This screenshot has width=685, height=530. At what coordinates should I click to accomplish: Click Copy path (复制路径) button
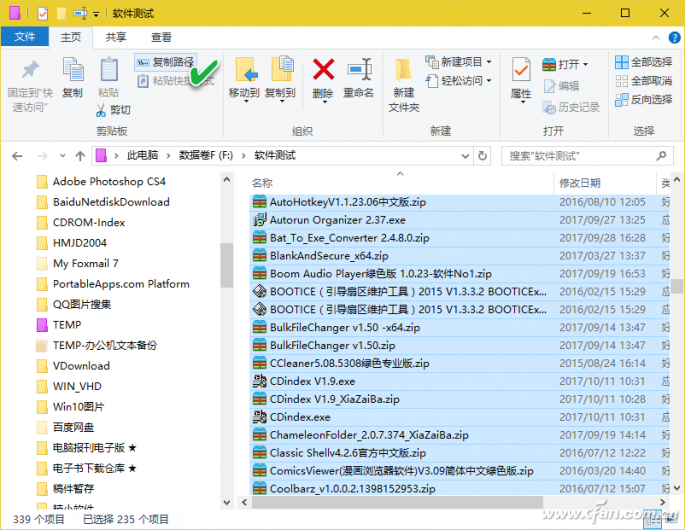[x=165, y=62]
